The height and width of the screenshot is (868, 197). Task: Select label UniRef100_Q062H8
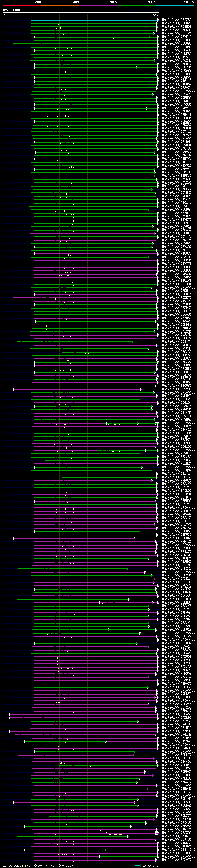pyautogui.click(x=177, y=60)
